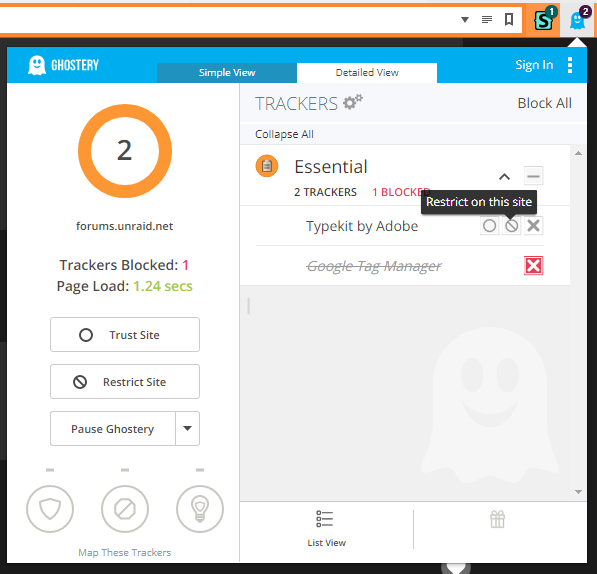Toggle the Essential category block checkbox

533,176
